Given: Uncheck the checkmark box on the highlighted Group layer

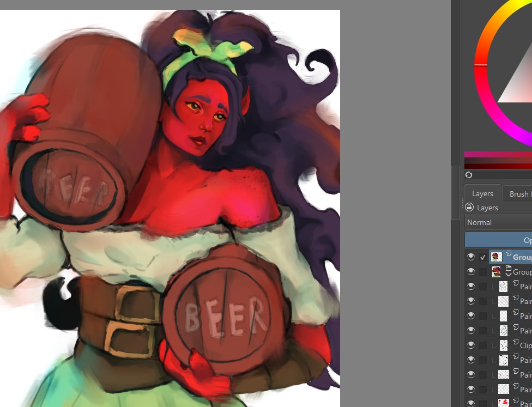Looking at the screenshot, I should coord(483,257).
